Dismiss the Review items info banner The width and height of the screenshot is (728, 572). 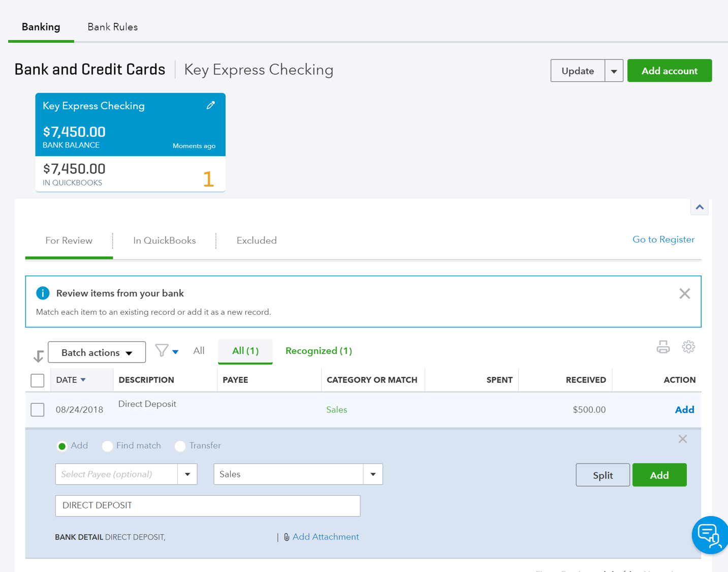click(684, 293)
